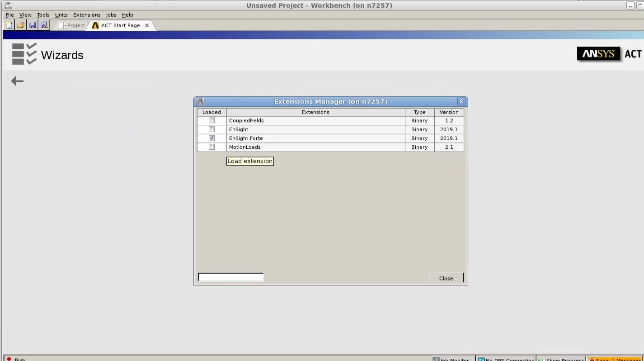The height and width of the screenshot is (361, 644).
Task: Close the Extensions Manager with X
Action: pos(461,101)
